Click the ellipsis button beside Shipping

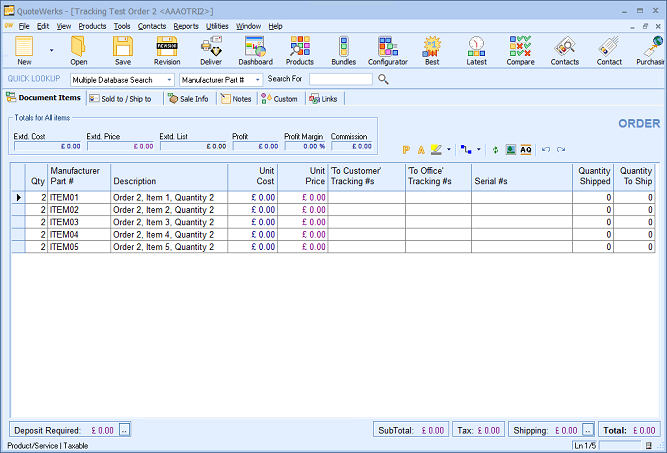[588, 430]
